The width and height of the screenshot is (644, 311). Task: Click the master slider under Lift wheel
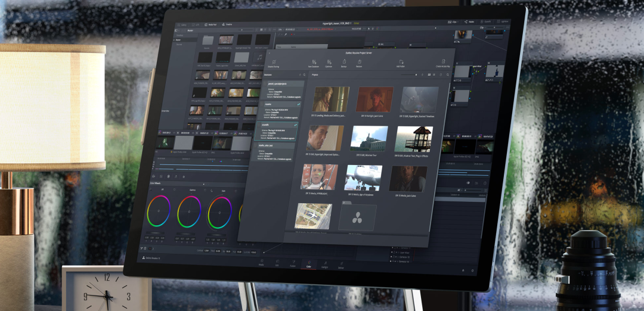156,232
